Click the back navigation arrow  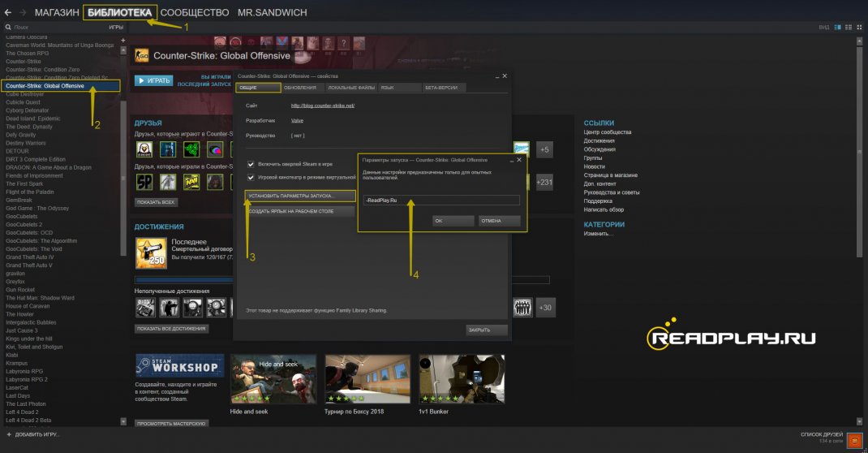coord(8,12)
